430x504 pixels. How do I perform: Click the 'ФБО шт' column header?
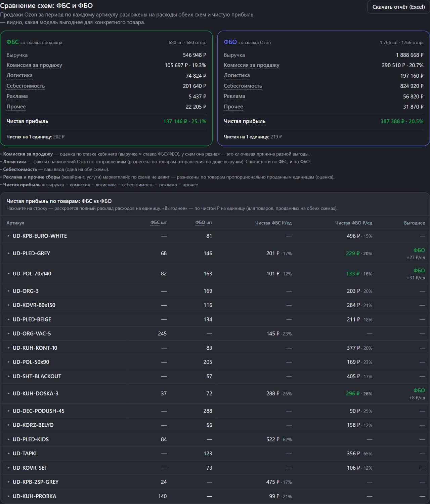(204, 223)
